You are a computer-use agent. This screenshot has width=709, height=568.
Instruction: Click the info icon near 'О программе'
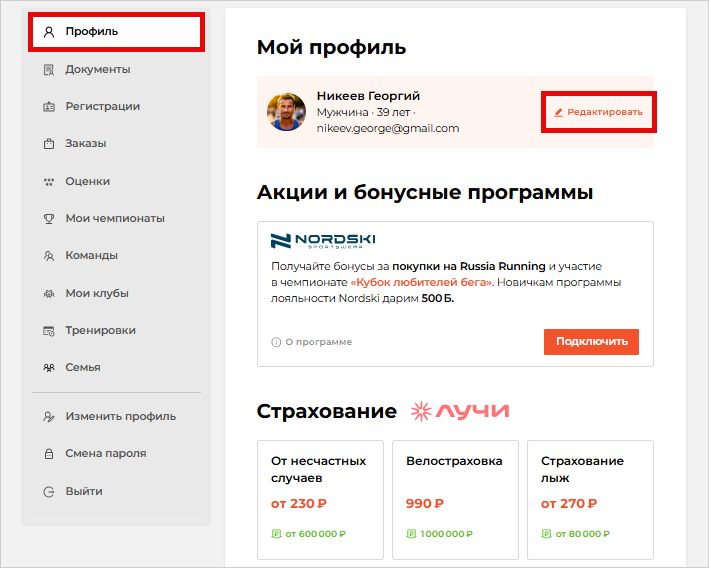[x=276, y=342]
